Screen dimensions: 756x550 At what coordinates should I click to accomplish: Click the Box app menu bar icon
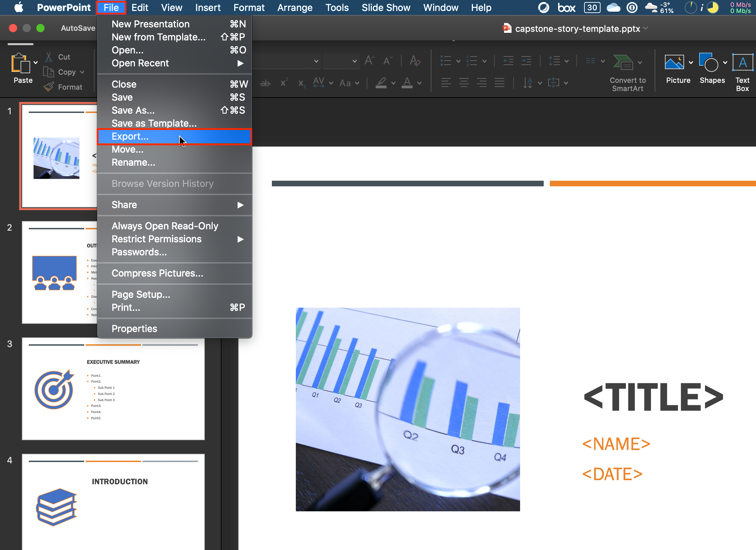[x=566, y=8]
